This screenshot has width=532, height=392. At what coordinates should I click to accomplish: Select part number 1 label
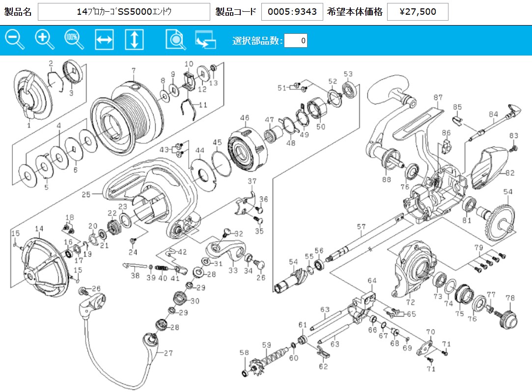tap(29, 125)
